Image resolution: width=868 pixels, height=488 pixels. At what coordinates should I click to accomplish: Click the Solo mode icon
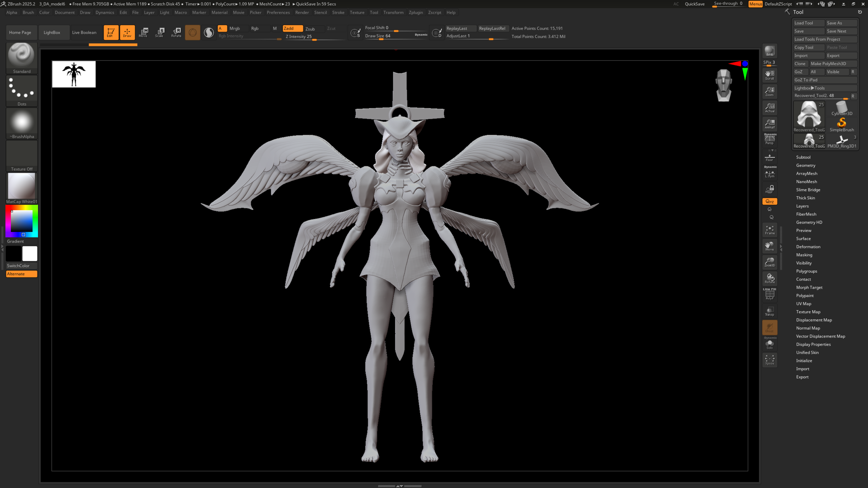(769, 344)
